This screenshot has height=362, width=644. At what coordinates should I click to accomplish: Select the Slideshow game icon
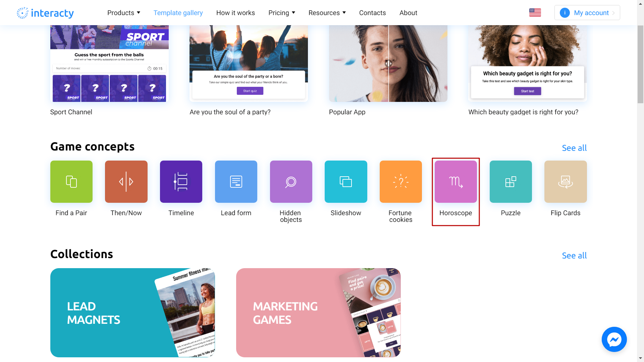(346, 182)
